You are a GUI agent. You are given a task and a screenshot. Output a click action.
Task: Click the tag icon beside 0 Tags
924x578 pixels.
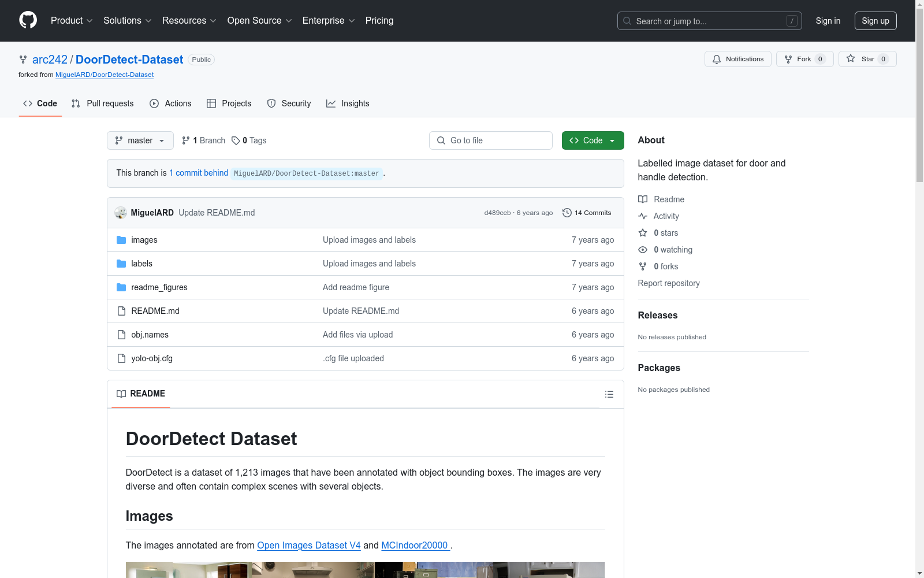click(x=236, y=140)
